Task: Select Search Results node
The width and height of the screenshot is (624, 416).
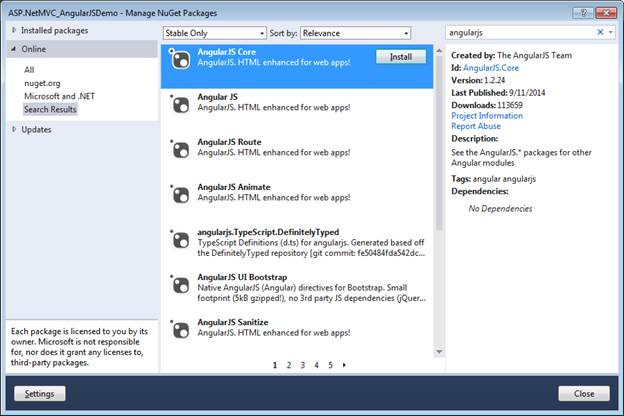Action: tap(50, 109)
